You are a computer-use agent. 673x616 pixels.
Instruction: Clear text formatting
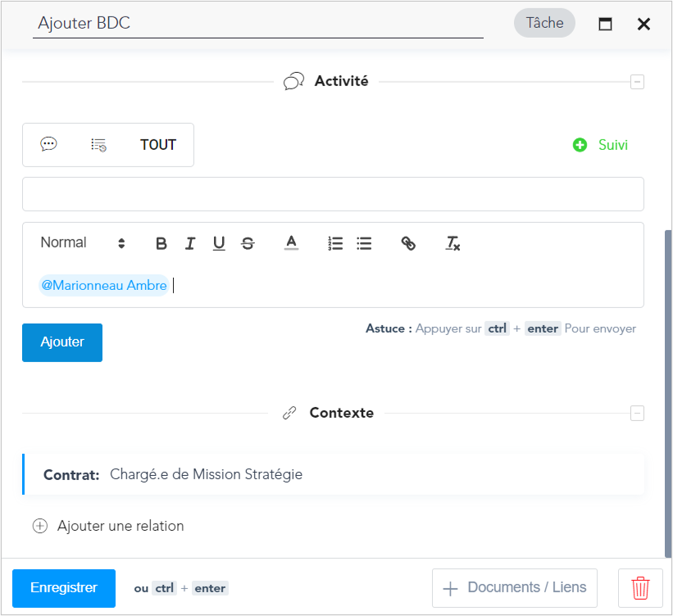tap(452, 243)
